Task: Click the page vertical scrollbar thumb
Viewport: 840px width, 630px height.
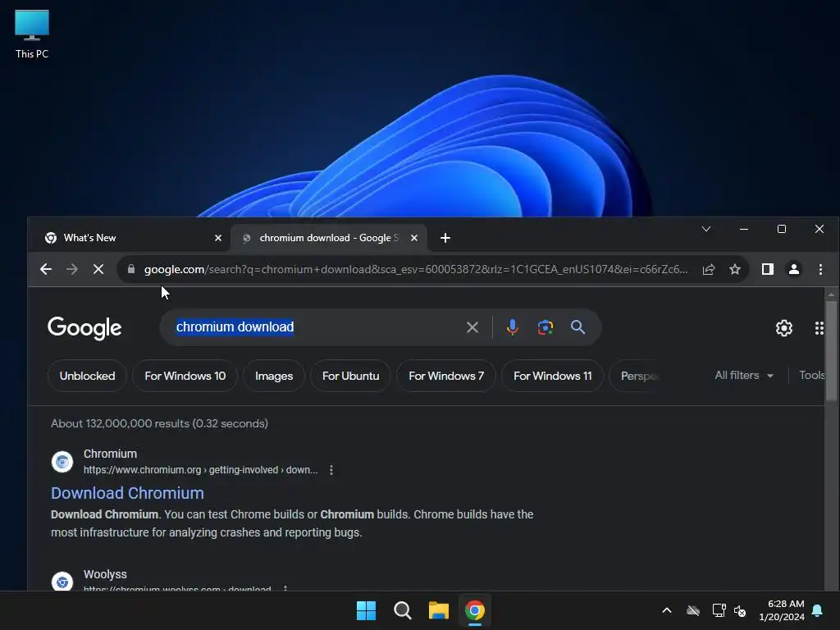Action: click(831, 350)
